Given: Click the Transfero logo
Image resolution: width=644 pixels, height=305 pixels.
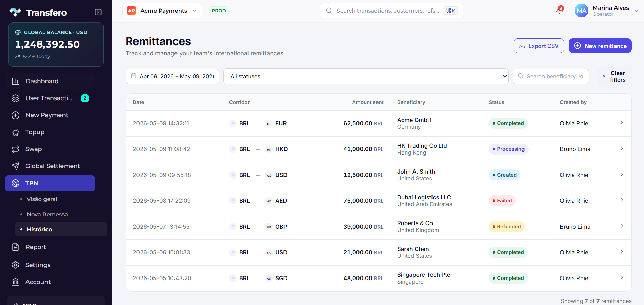Looking at the screenshot, I should (38, 13).
